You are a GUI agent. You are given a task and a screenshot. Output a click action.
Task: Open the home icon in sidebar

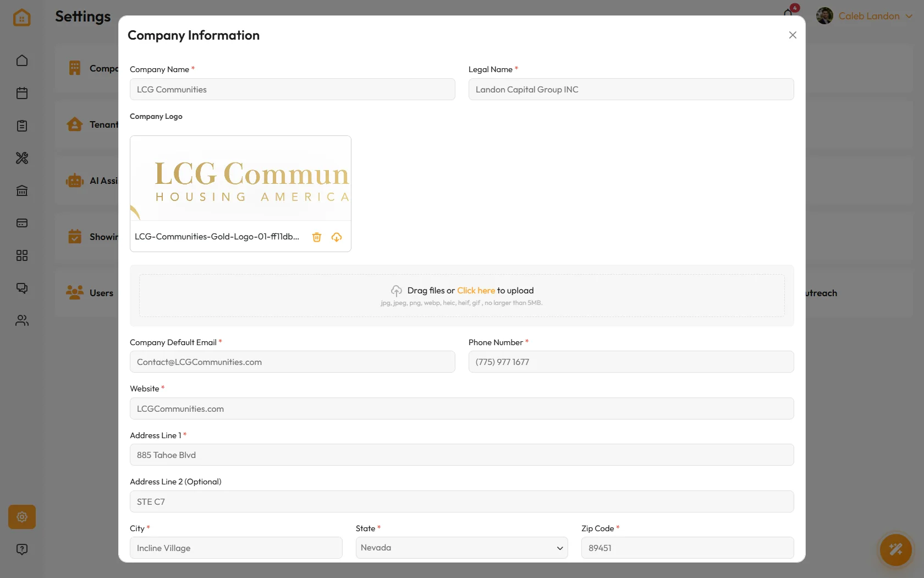pyautogui.click(x=22, y=61)
